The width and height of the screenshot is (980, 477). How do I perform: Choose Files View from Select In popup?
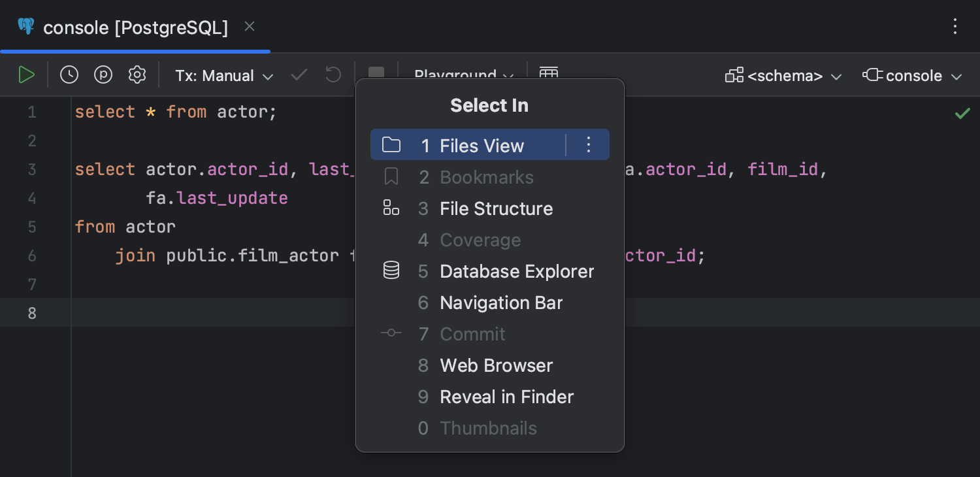click(x=482, y=145)
